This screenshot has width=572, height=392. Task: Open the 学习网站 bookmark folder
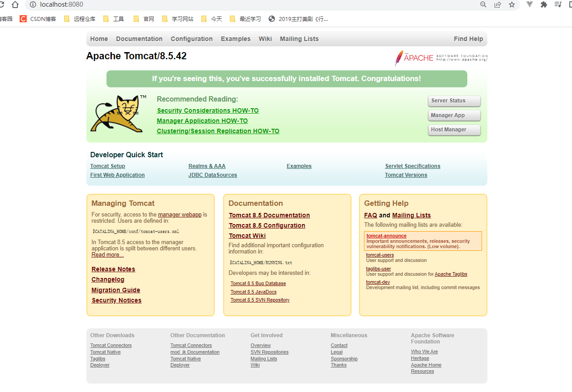point(177,19)
